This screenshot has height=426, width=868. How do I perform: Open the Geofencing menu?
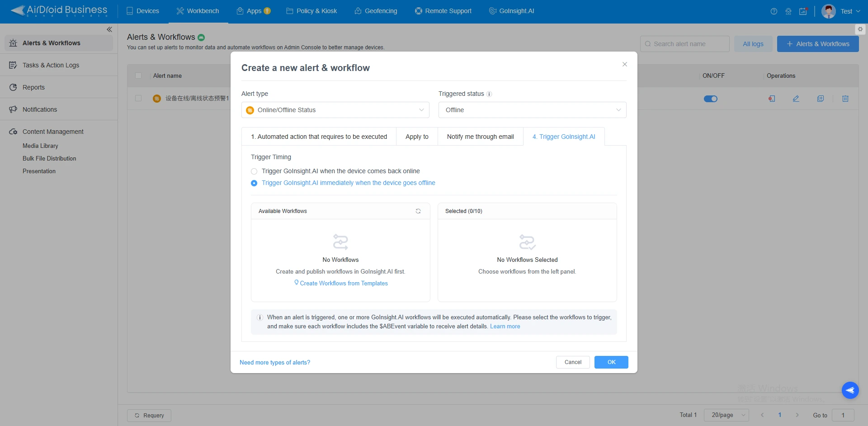376,11
